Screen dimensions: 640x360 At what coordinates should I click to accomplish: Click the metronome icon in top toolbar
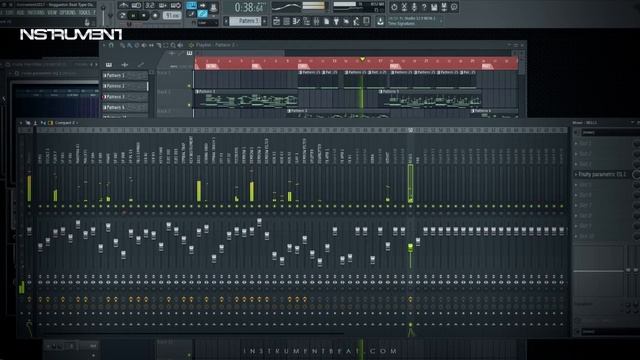(124, 5)
